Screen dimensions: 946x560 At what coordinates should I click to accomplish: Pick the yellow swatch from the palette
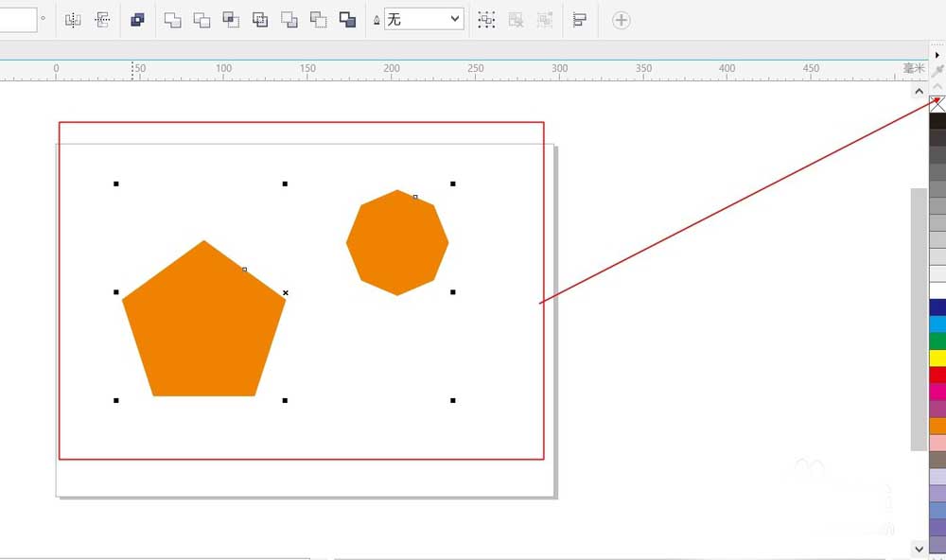[x=937, y=358]
